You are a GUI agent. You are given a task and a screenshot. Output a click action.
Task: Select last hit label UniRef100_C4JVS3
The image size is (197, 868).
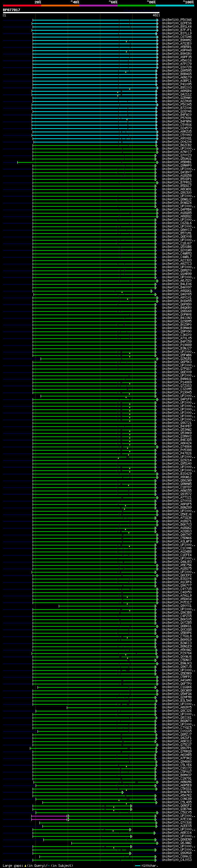(x=177, y=860)
